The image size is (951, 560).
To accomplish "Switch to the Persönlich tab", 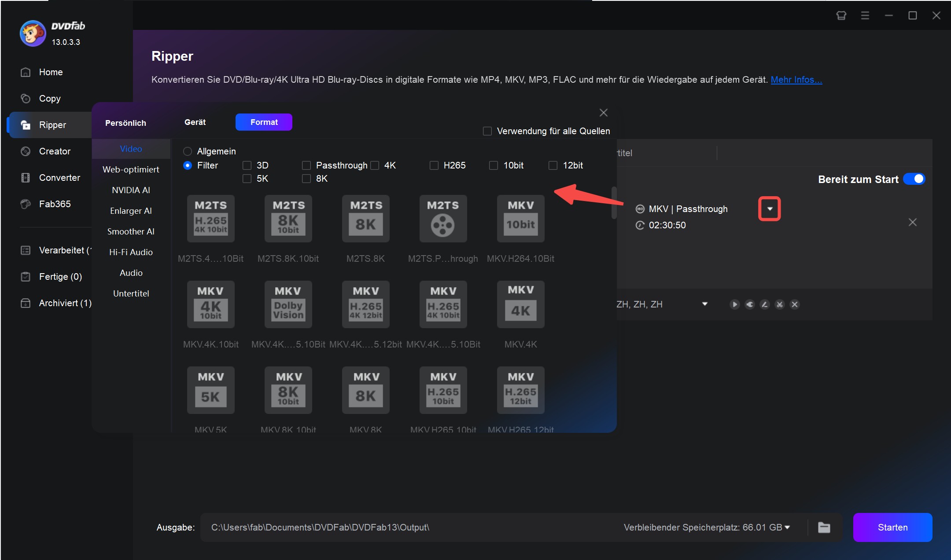I will (125, 123).
